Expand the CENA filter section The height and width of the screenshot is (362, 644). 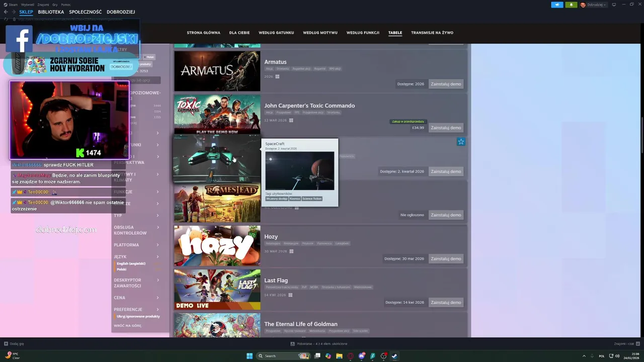click(x=136, y=298)
